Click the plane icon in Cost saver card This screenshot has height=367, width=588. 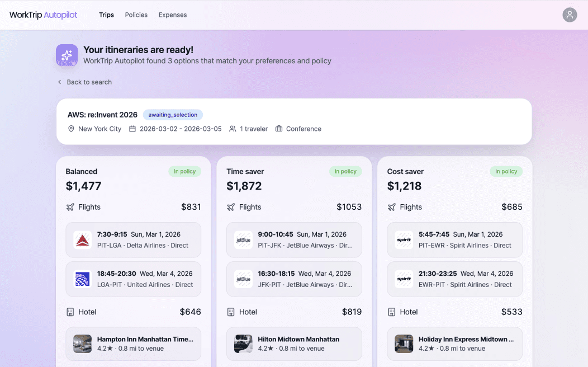pyautogui.click(x=391, y=207)
